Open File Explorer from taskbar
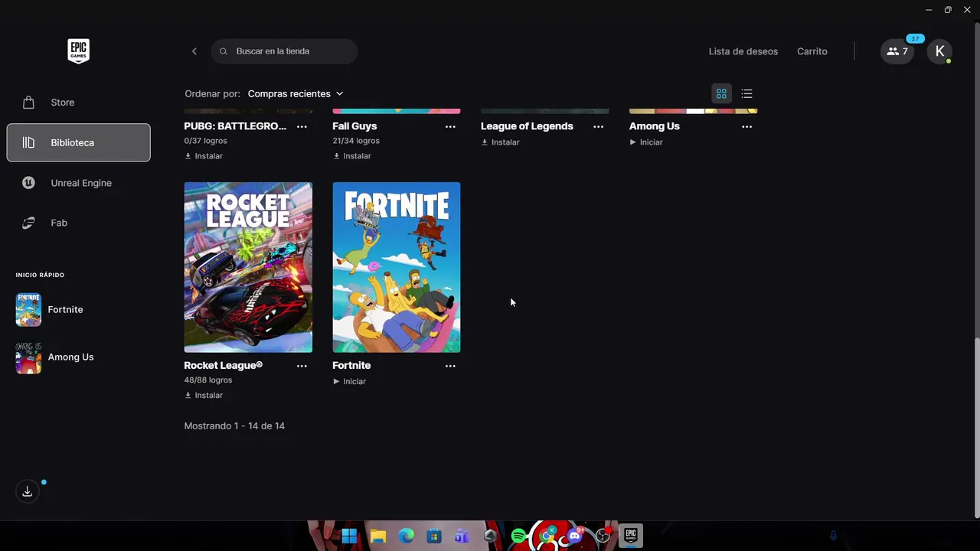This screenshot has height=551, width=980. [x=378, y=536]
